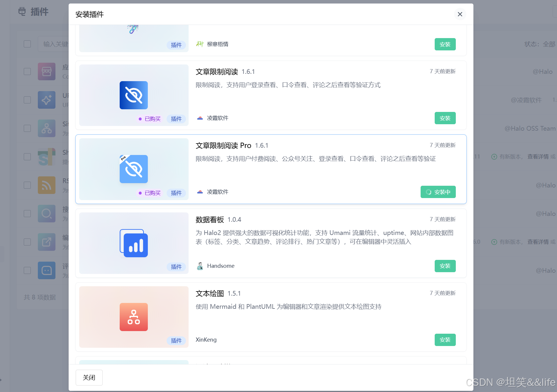Click the 文章限制阅读 hidden-eye plugin logo

pos(133,95)
